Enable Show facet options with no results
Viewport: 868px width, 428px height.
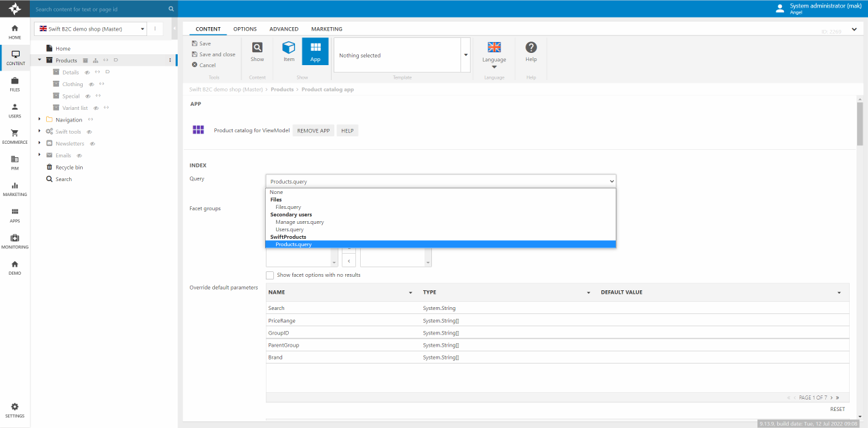(270, 275)
